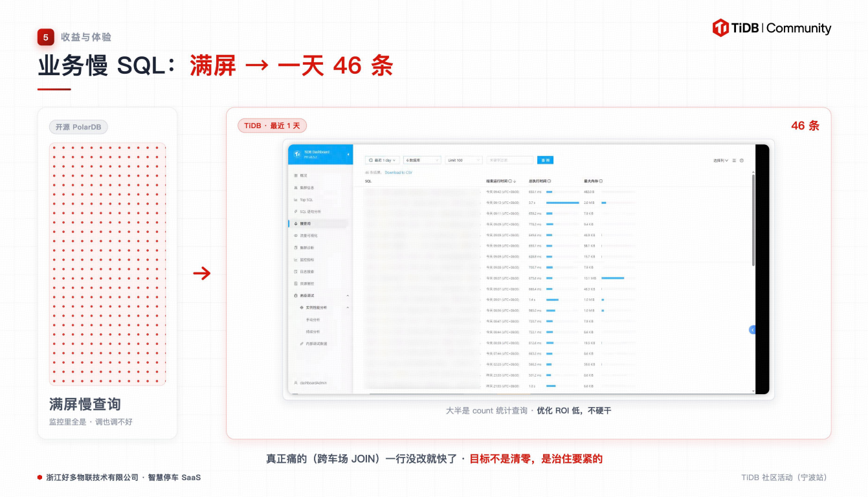Click the 集群诊断 icon in the sidebar
This screenshot has height=497, width=868.
pyautogui.click(x=296, y=248)
